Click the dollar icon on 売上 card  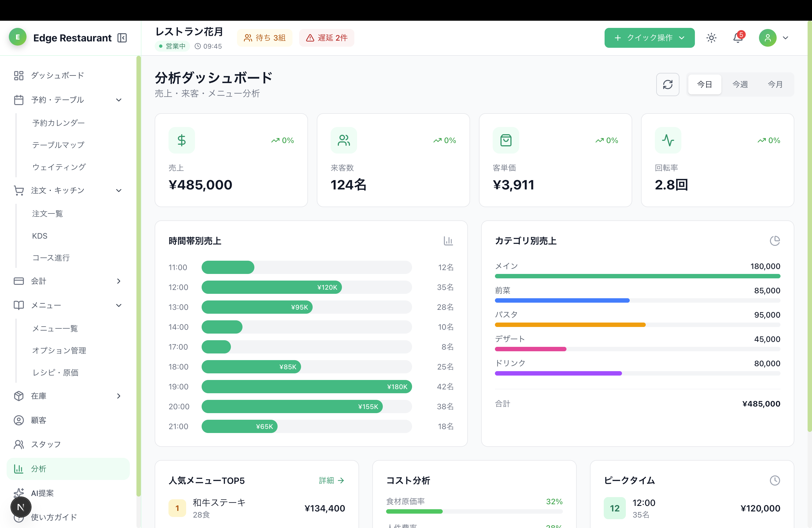coord(181,140)
